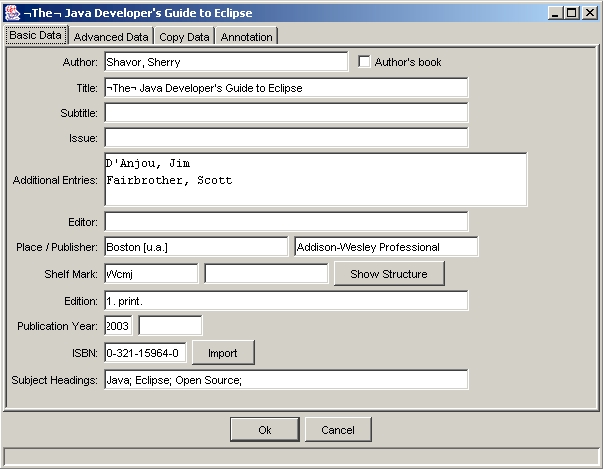Dismiss dialog with Cancel button

338,429
